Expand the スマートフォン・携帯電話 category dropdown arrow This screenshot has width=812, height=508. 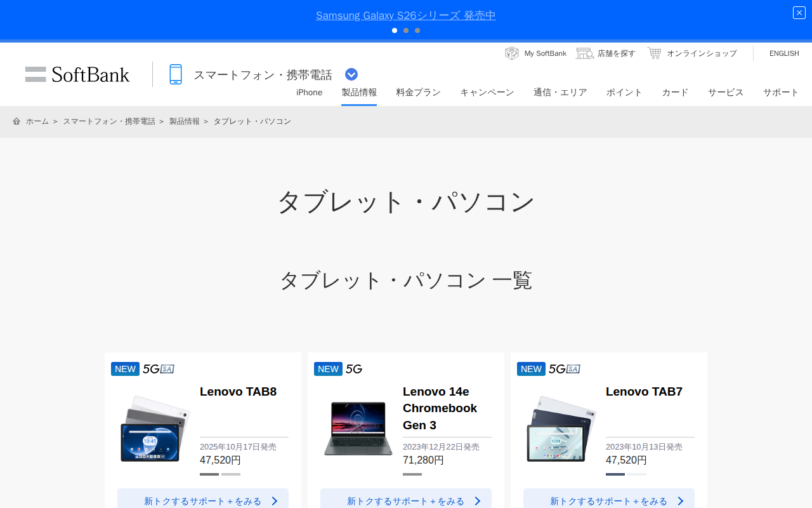pos(351,74)
